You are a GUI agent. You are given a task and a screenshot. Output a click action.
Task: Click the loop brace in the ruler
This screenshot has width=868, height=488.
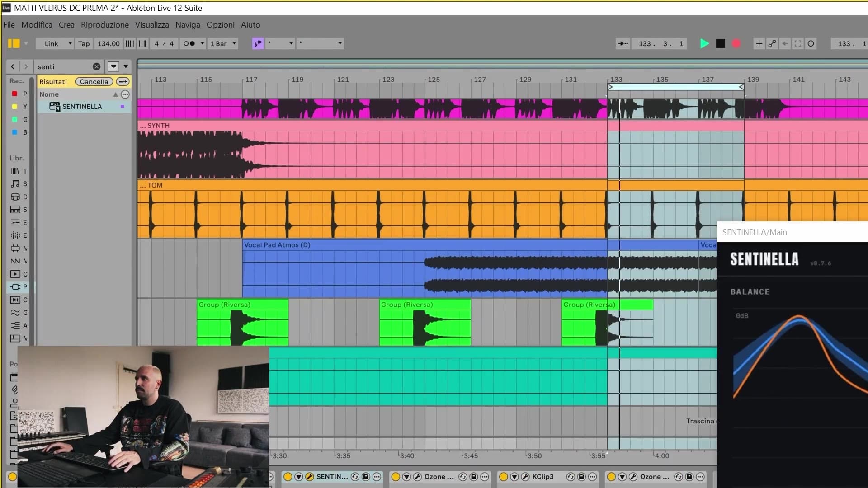click(x=676, y=87)
